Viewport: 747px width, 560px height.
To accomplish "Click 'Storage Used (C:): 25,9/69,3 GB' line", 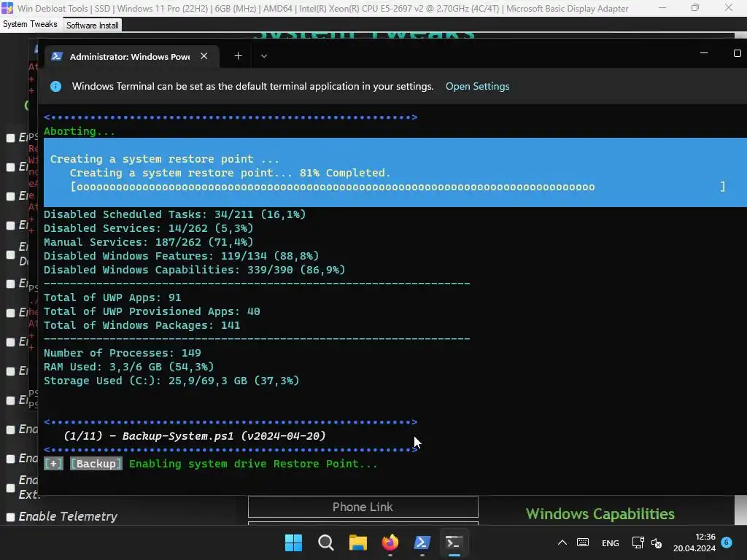I will 171,381.
